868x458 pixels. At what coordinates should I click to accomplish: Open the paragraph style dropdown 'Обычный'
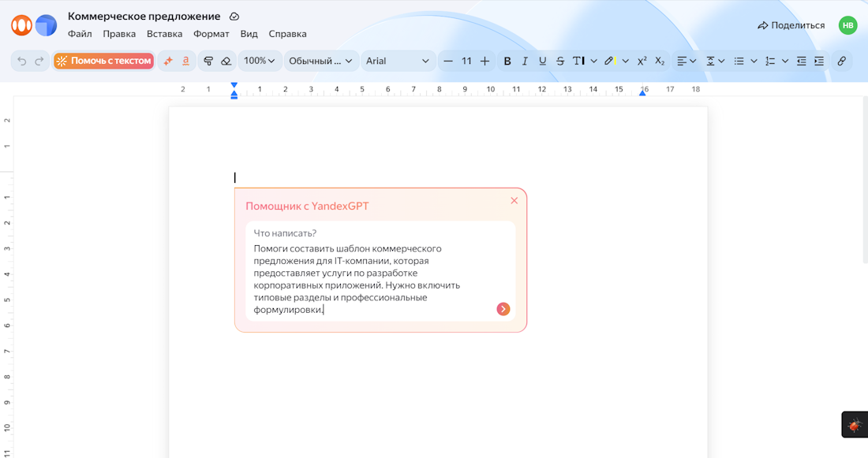click(x=320, y=61)
